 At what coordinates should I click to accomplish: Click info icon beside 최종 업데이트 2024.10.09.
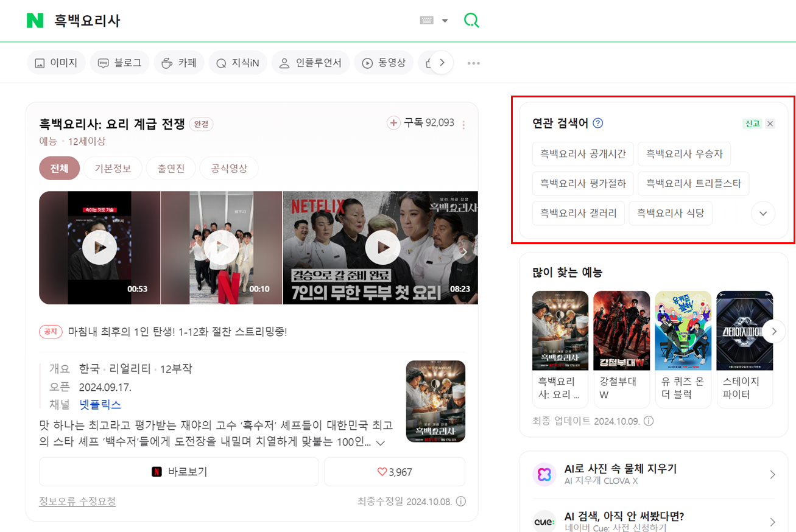click(649, 421)
